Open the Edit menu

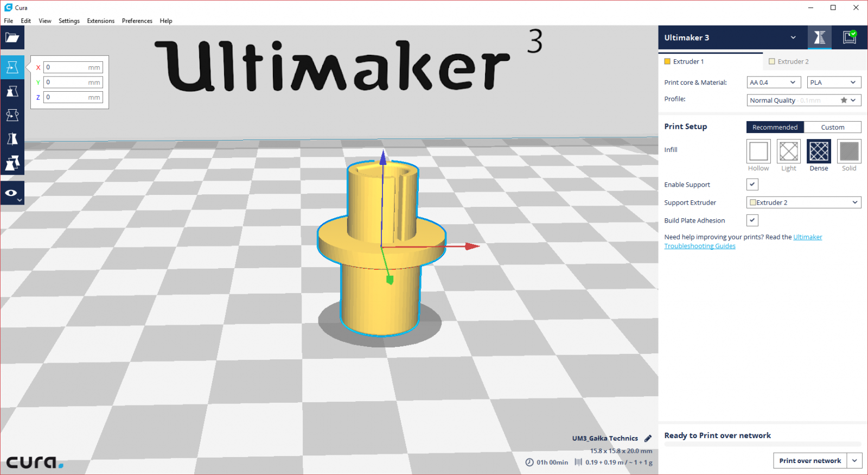25,21
